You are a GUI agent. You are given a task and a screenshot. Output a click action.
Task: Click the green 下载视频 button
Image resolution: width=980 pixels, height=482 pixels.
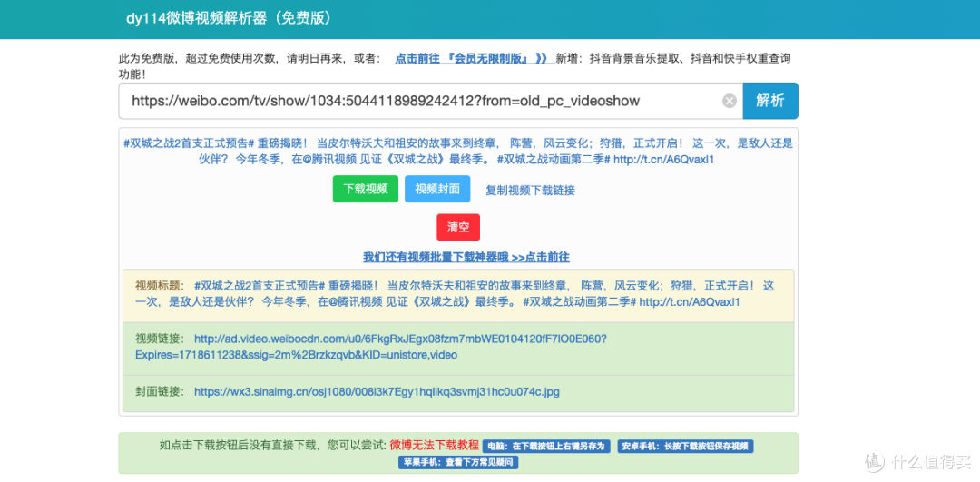366,189
